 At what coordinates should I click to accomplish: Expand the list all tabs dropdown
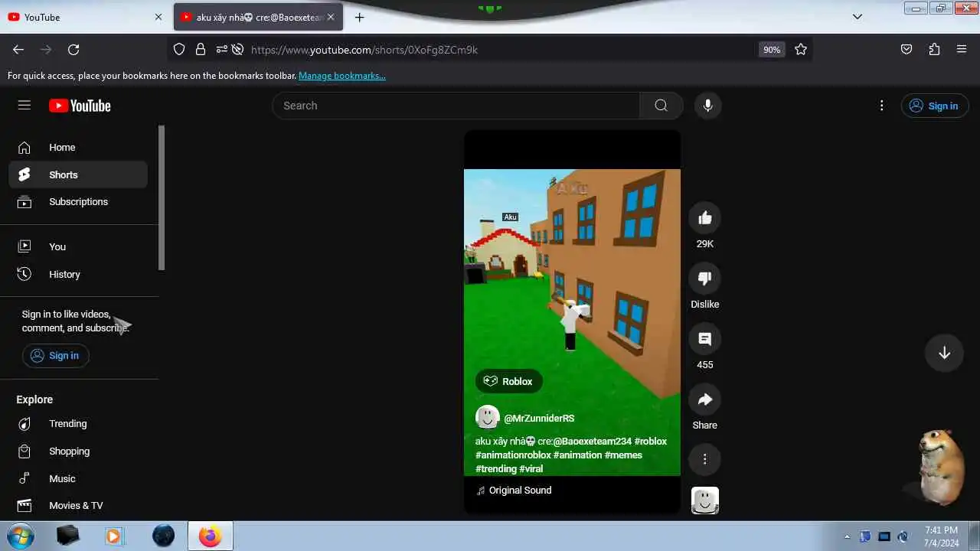click(857, 17)
